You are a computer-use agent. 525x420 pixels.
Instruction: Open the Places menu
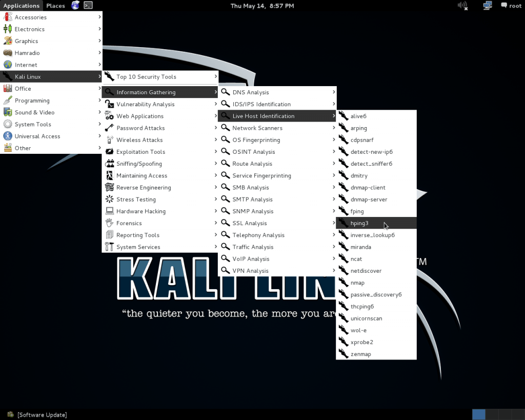coord(55,5)
